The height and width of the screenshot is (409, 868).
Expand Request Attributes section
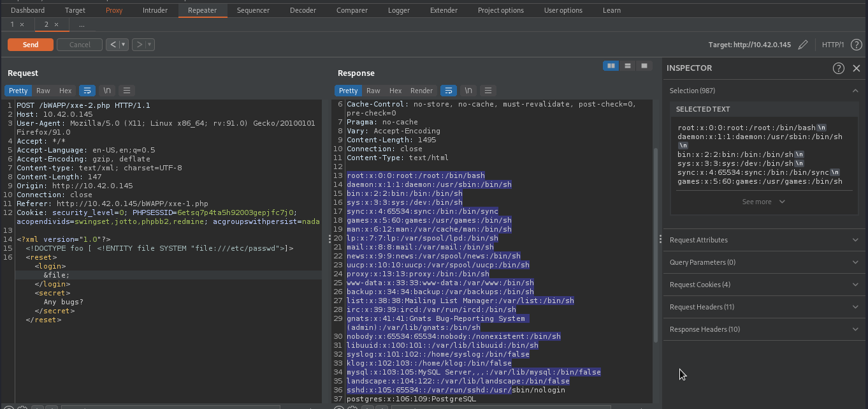764,240
